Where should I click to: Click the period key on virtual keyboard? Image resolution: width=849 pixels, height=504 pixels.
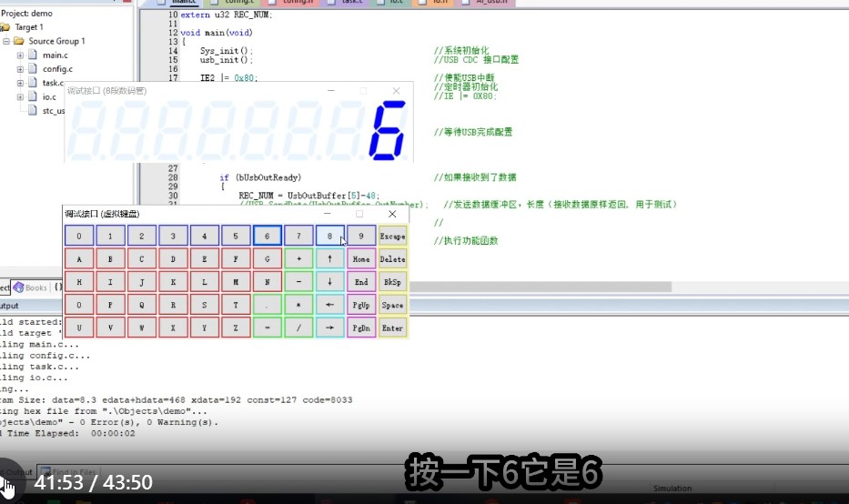(267, 305)
